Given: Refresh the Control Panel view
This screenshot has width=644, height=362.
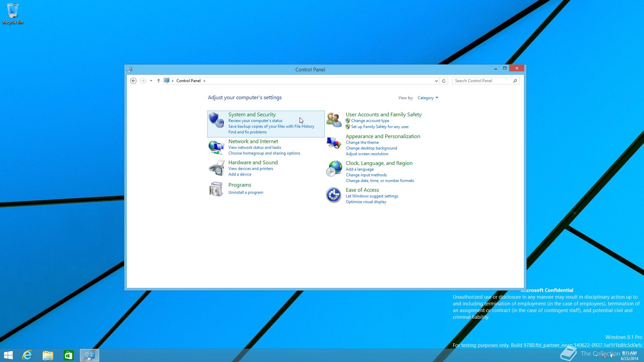Looking at the screenshot, I should [444, 81].
